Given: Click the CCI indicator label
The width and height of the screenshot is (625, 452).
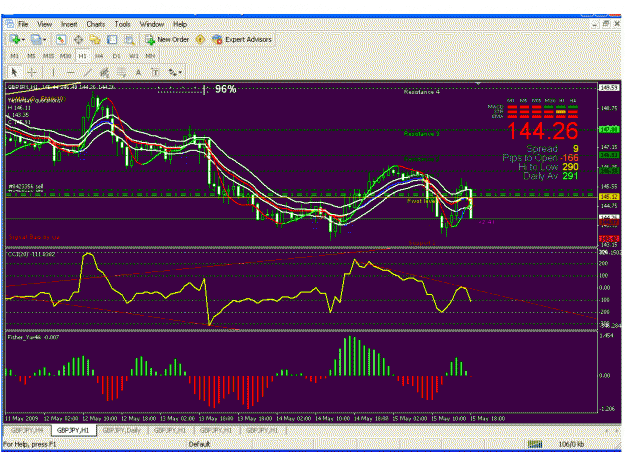Looking at the screenshot, I should [31, 254].
